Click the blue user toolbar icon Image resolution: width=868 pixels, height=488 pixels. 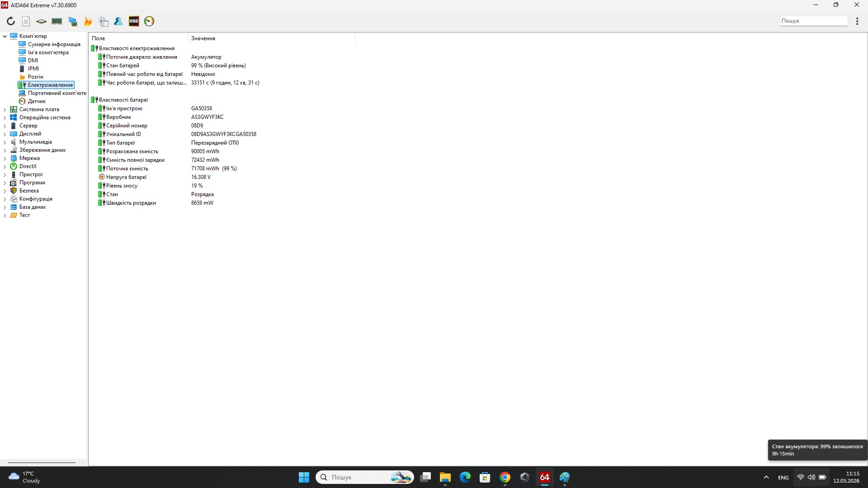click(118, 21)
